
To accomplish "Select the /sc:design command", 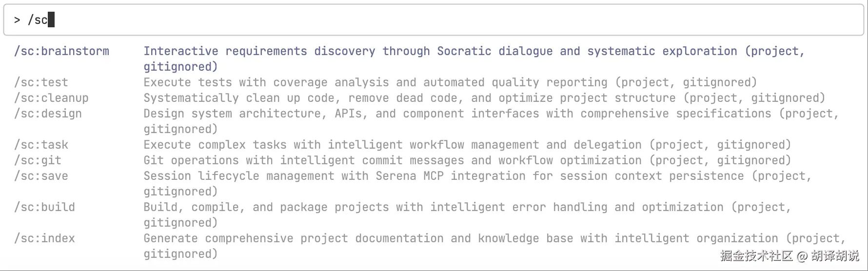I will [48, 114].
